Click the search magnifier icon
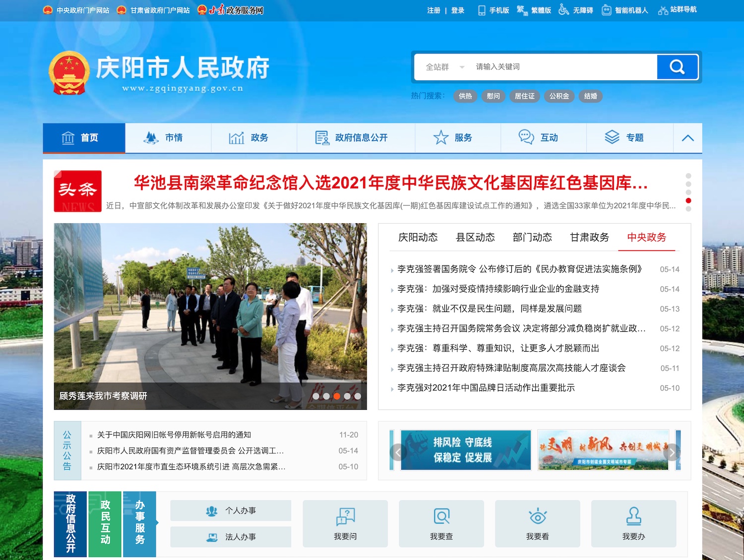Screen dimensions: 744x560 point(678,66)
